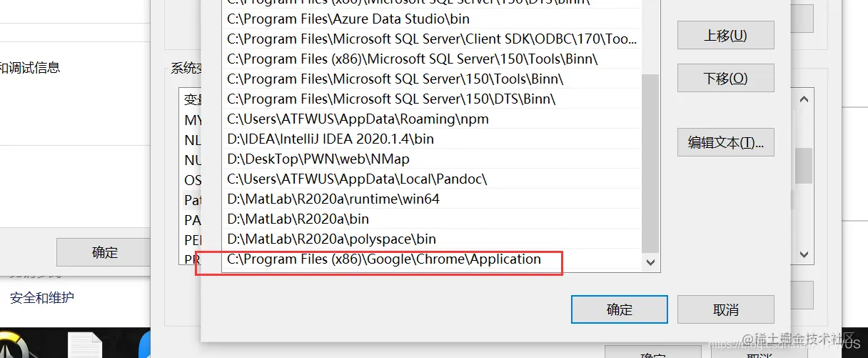Click the path list scrollbar down arrow

coord(650,262)
